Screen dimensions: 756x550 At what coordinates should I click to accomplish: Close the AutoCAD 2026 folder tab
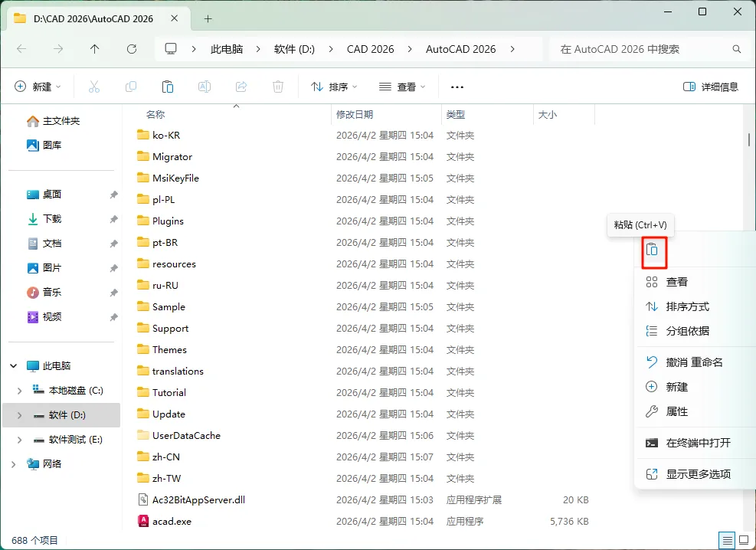tap(175, 18)
